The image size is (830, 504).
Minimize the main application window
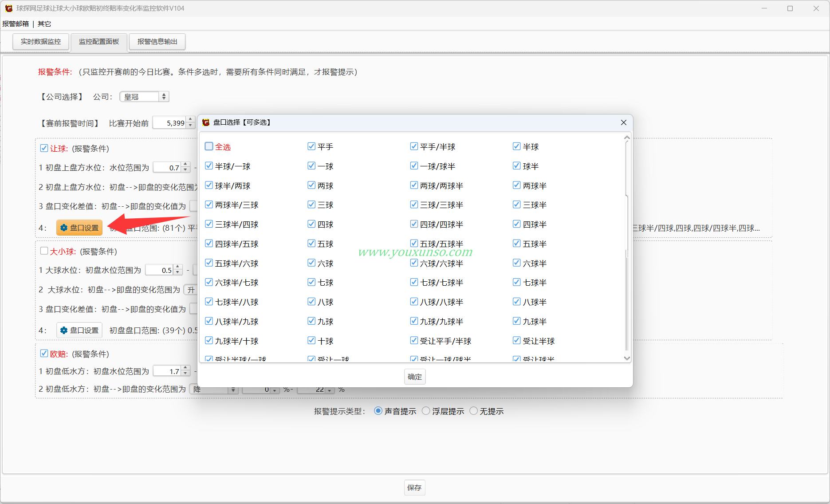coord(764,8)
